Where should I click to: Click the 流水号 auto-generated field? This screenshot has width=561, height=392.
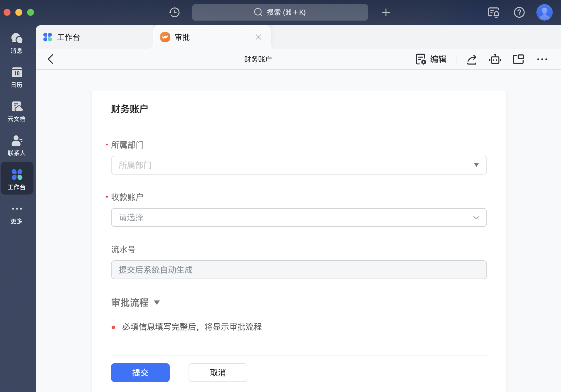[x=299, y=270]
